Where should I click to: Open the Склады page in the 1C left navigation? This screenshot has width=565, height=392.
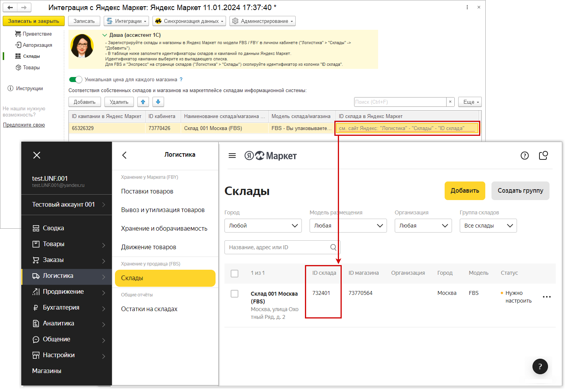(27, 56)
